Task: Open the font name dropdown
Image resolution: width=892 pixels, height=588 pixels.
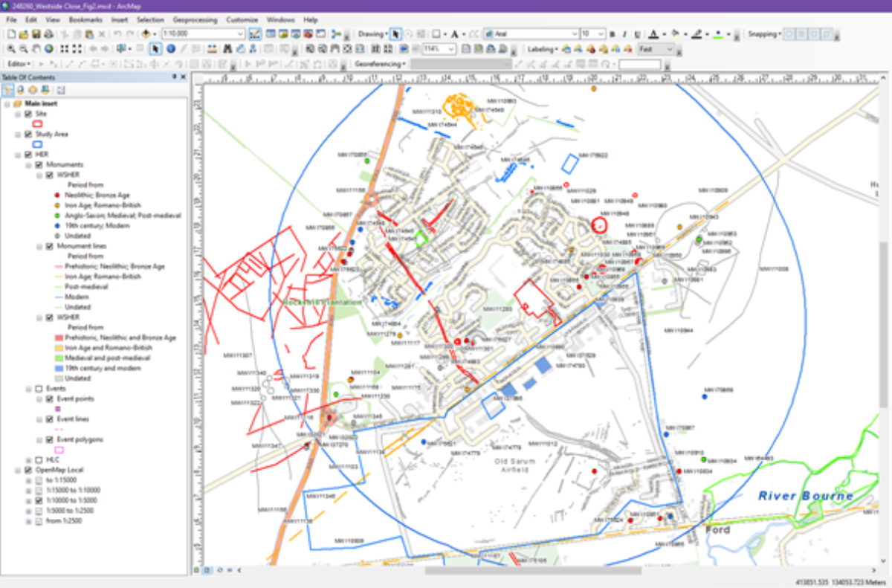Action: coord(575,34)
